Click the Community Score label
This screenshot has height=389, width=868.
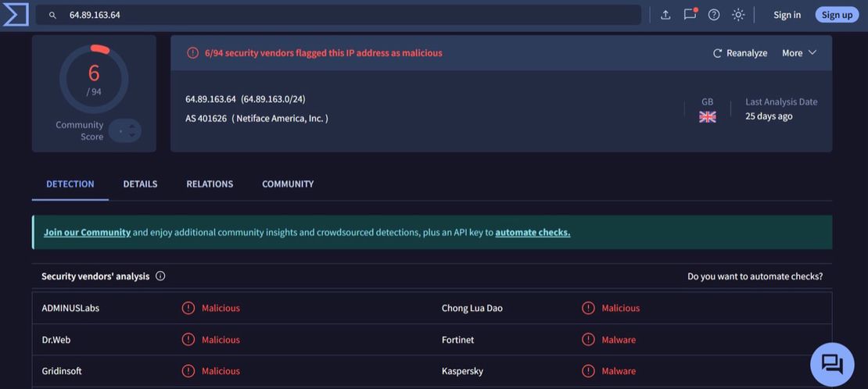click(80, 130)
